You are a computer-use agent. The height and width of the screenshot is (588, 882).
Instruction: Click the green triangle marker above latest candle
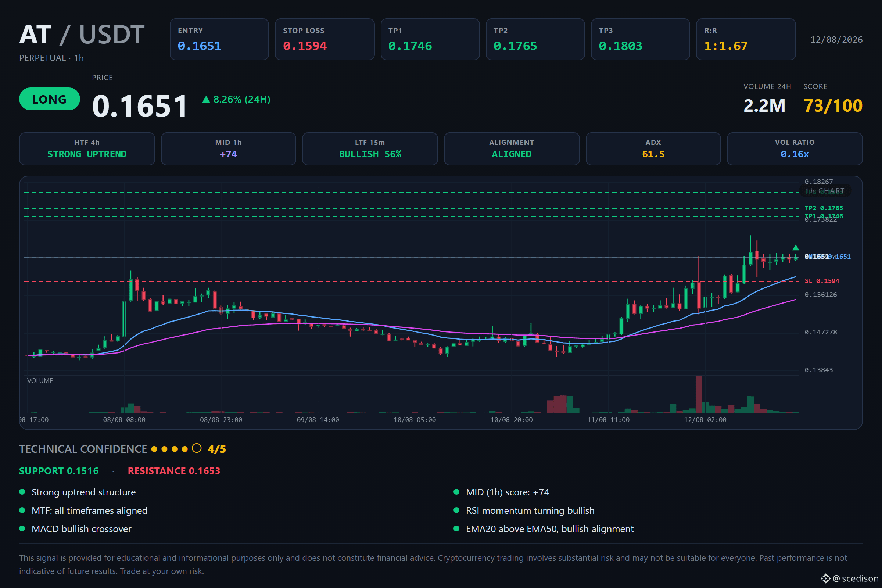click(x=795, y=247)
